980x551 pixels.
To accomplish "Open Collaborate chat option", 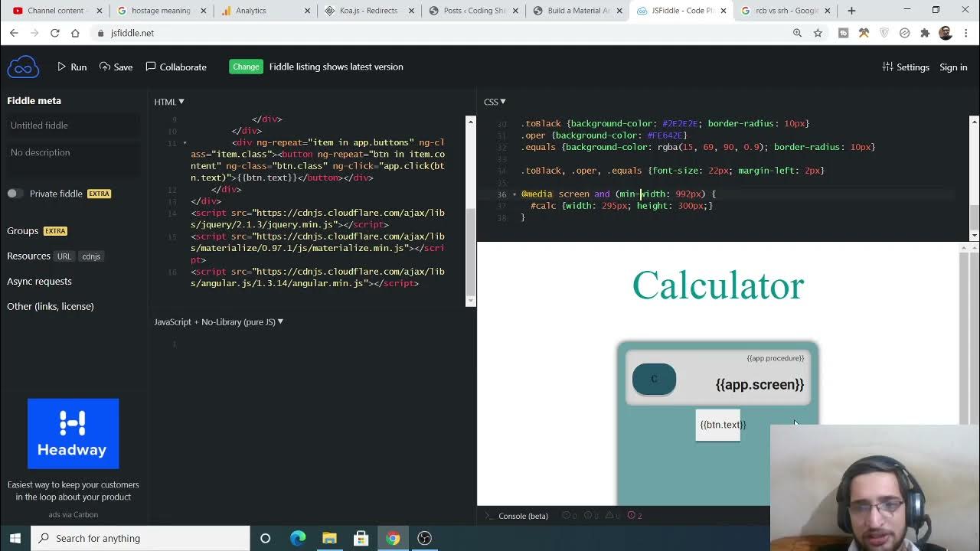I will click(x=176, y=67).
